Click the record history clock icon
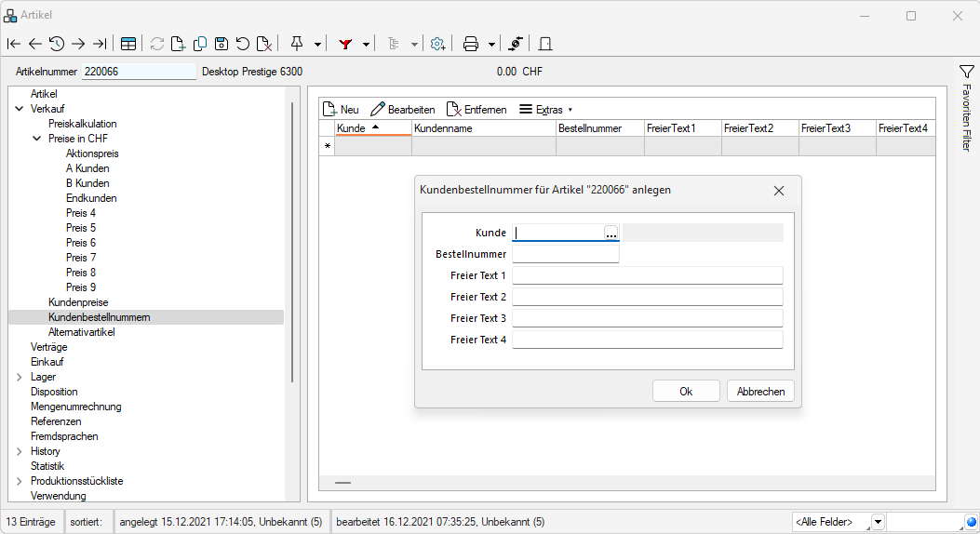 [x=57, y=44]
